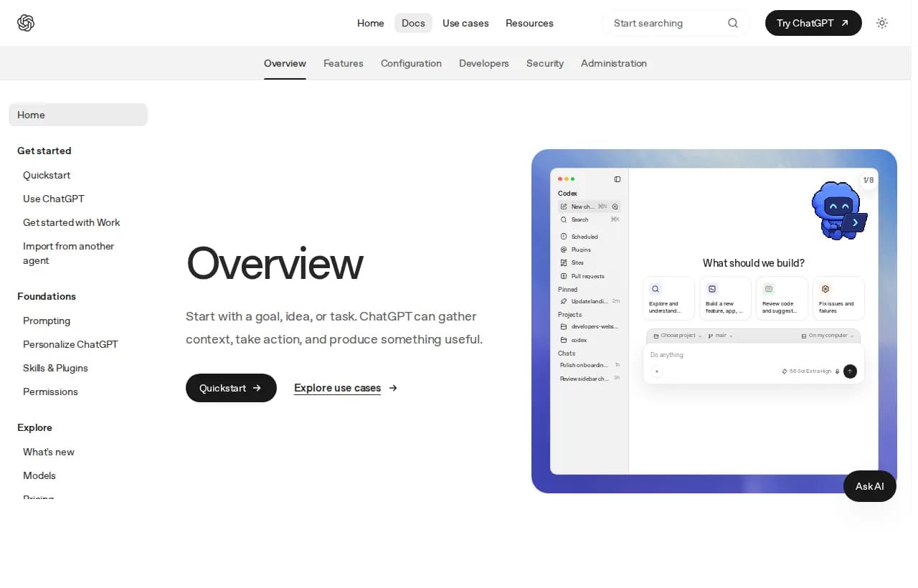The image size is (918, 588).
Task: Click the Build a new feature card icon
Action: coord(712,289)
